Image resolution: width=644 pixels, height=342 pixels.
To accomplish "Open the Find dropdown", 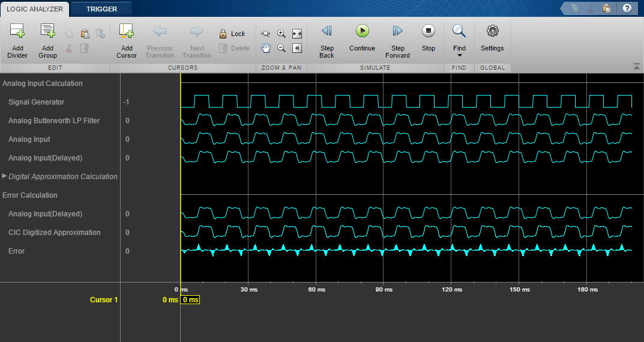I will [x=459, y=41].
